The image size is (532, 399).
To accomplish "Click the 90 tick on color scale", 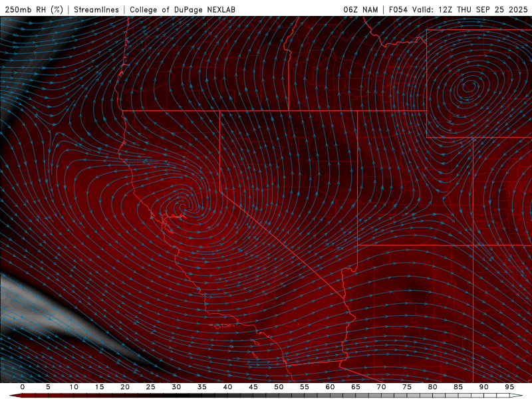I will [483, 387].
